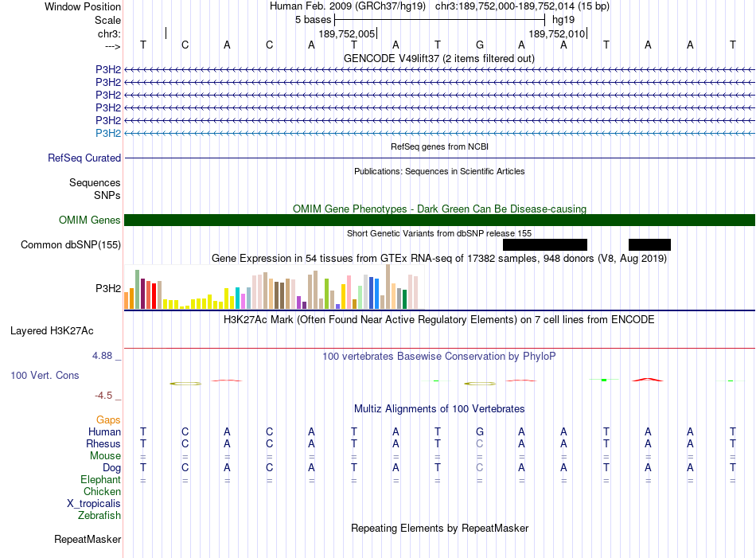Click the Dog species label
Screen dimensions: 756x558
[112, 467]
